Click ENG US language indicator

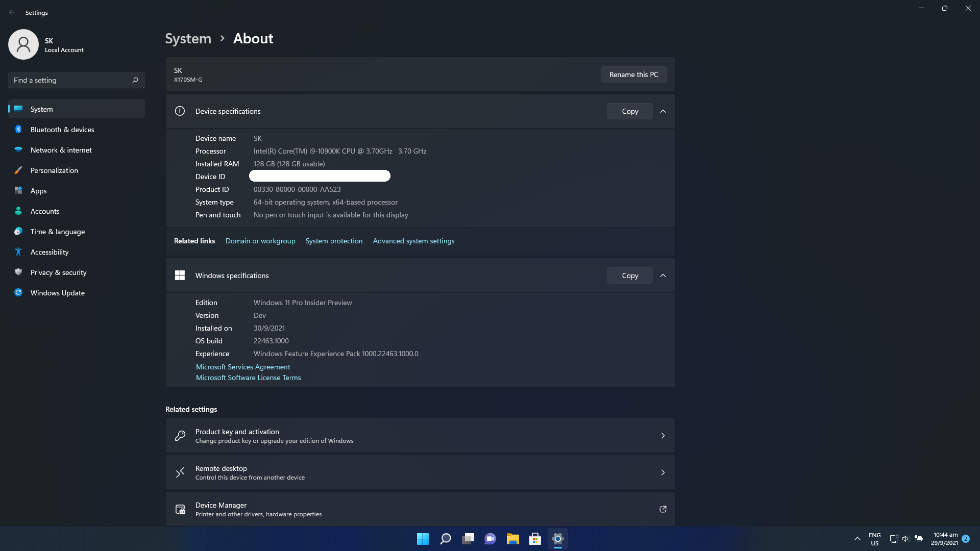click(x=875, y=539)
